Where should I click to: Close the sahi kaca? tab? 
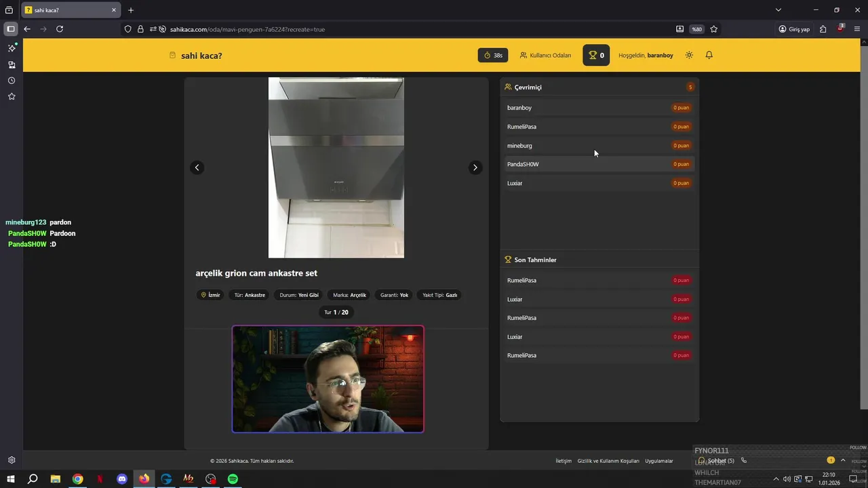pyautogui.click(x=114, y=10)
